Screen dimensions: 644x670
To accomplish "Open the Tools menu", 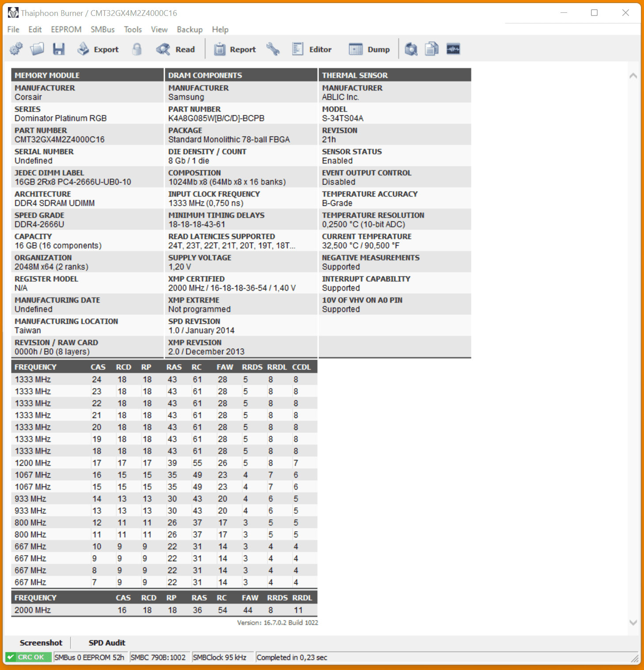I will [x=133, y=30].
